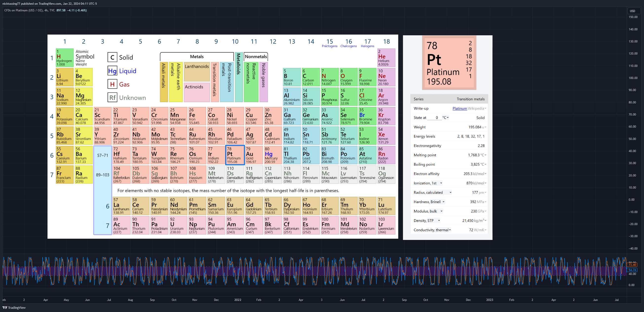Click the group 10 column header
The image size is (644, 312).
(235, 41)
